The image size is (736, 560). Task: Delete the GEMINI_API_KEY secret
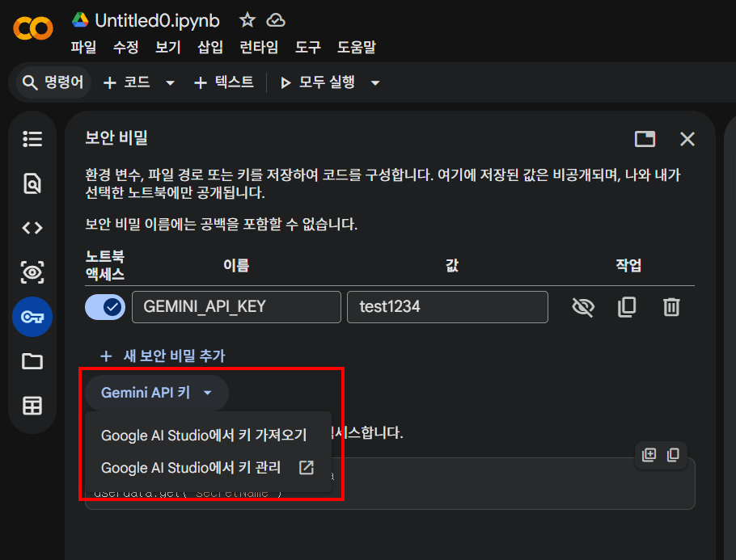click(x=671, y=307)
